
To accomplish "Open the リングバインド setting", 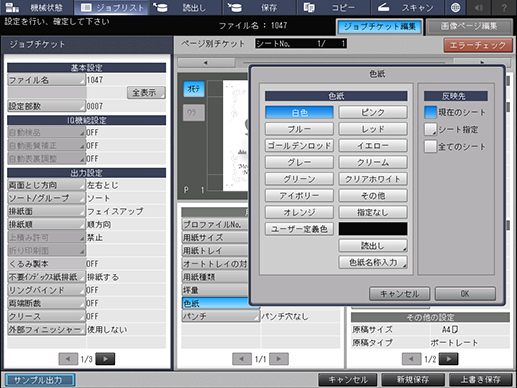I will pyautogui.click(x=46, y=290).
